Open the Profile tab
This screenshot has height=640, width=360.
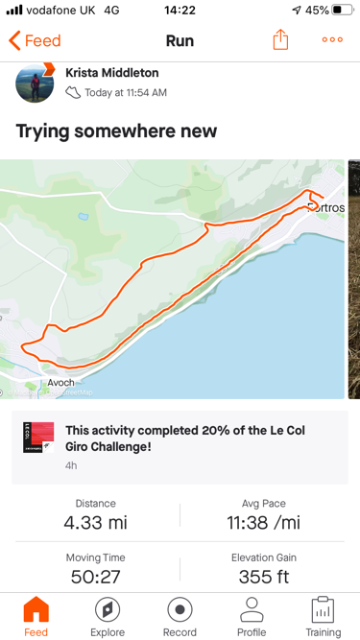click(x=251, y=616)
